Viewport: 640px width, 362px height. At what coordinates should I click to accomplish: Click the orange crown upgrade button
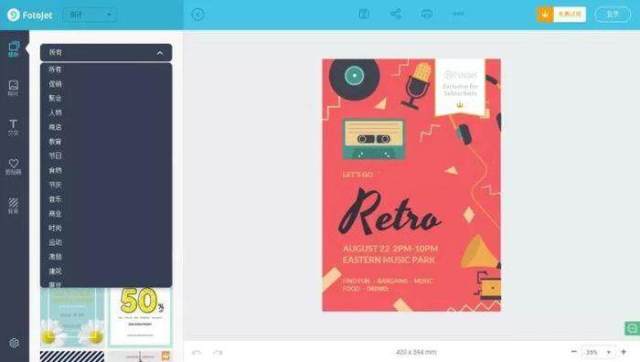(562, 14)
